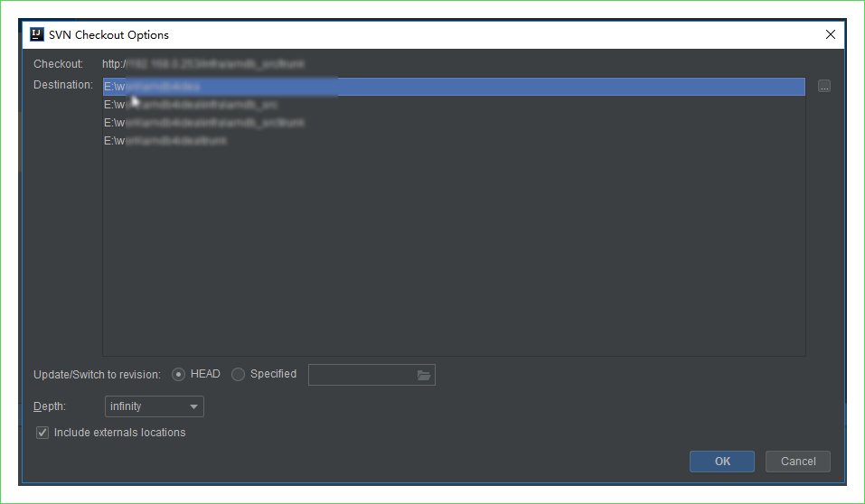Select the fourth destination path in the list

pyautogui.click(x=454, y=141)
